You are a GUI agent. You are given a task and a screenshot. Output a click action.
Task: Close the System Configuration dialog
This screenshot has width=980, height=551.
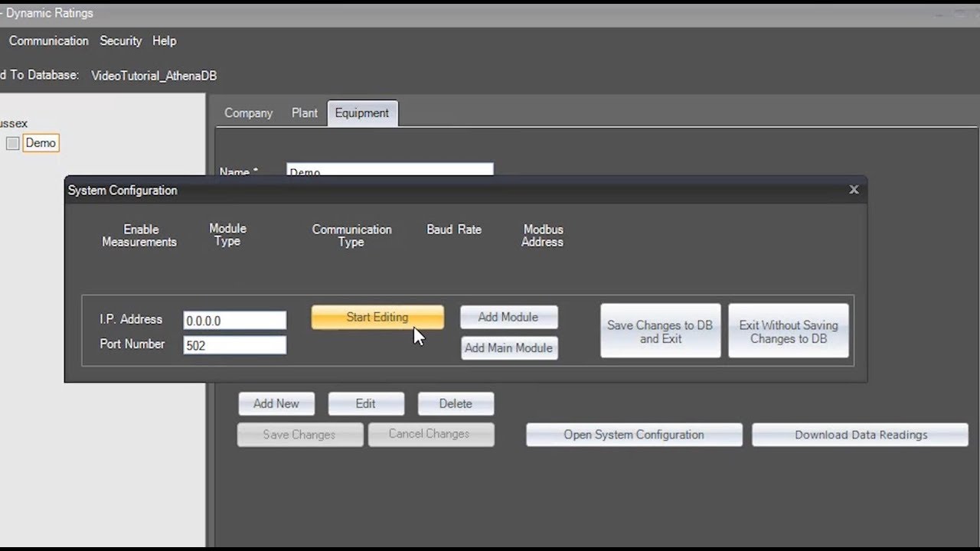[x=854, y=190]
